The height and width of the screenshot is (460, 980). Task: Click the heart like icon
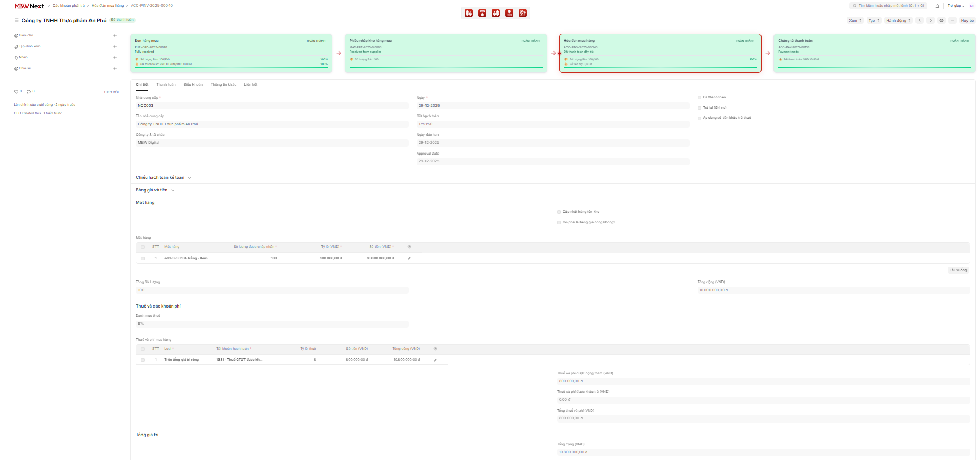[x=16, y=92]
